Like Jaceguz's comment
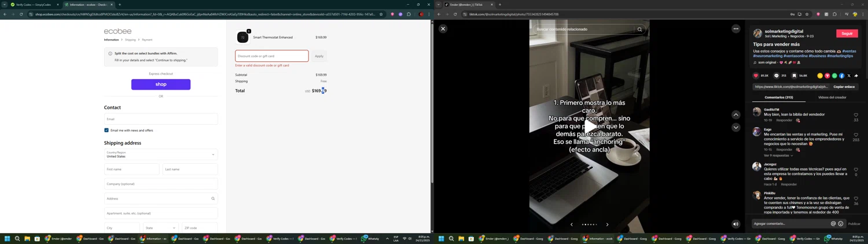The width and height of the screenshot is (868, 244). (x=856, y=169)
